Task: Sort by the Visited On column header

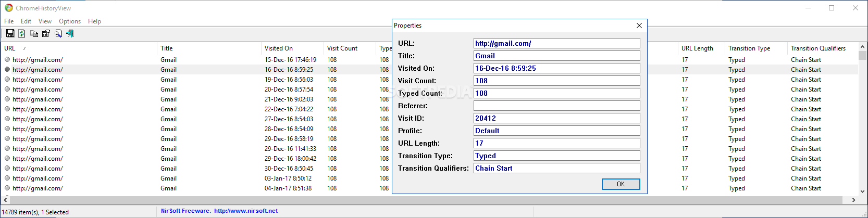Action: pyautogui.click(x=292, y=48)
